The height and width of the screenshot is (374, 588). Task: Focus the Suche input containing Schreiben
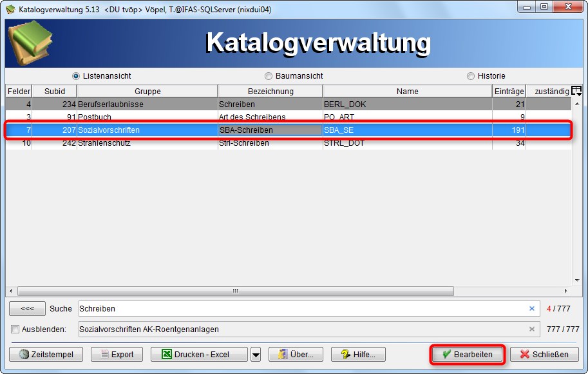coord(309,309)
